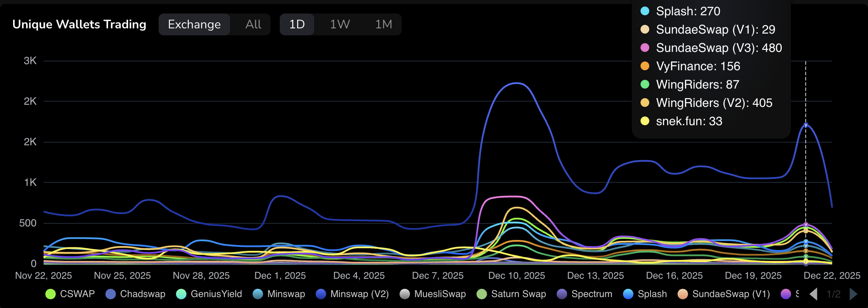Select the 1M interval button

(x=383, y=24)
